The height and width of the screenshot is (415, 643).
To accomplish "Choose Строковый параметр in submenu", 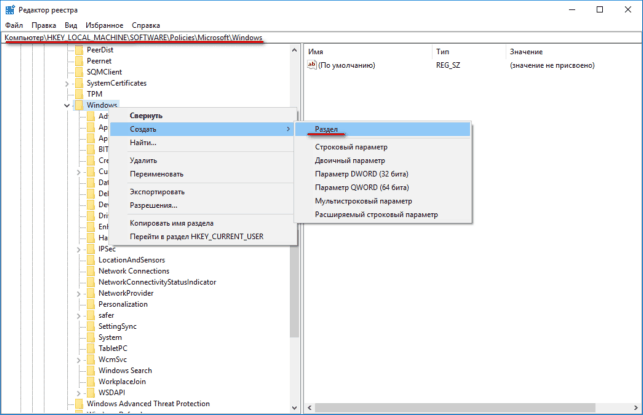I will click(383, 147).
